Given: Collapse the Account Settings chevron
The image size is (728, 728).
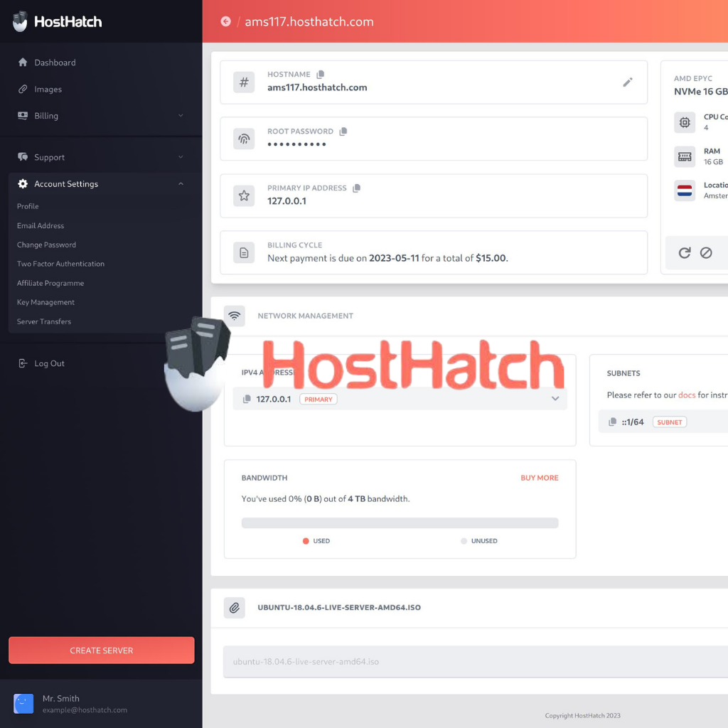Looking at the screenshot, I should pos(181,184).
